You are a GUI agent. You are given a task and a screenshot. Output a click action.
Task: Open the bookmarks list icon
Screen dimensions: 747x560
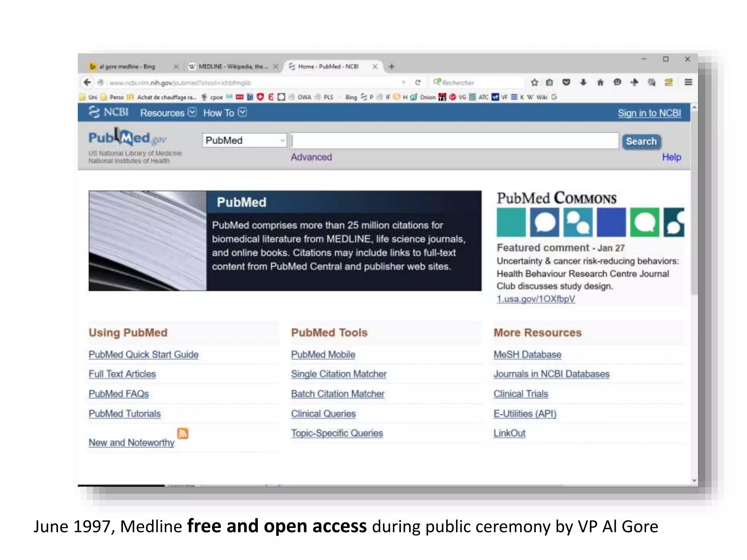[x=550, y=82]
